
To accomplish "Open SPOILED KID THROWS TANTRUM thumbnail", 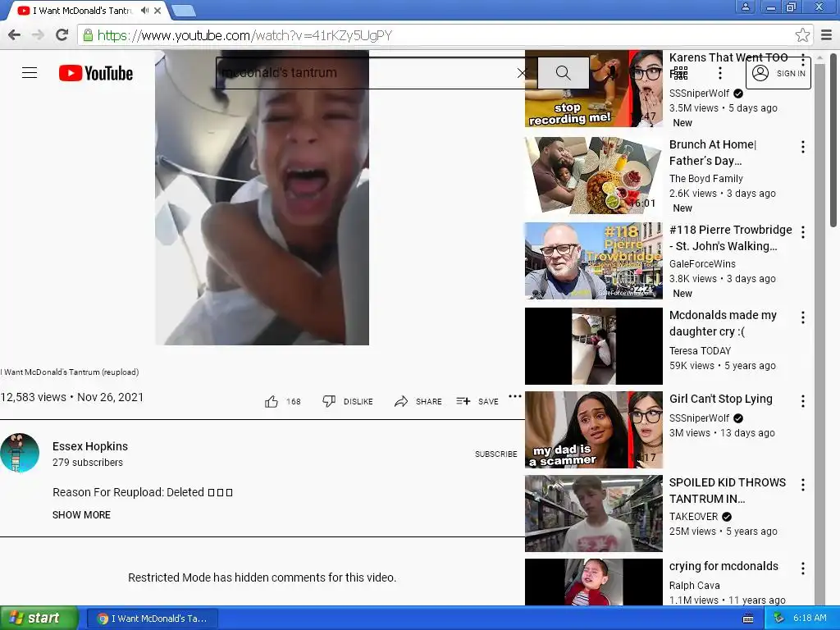I will tap(594, 514).
